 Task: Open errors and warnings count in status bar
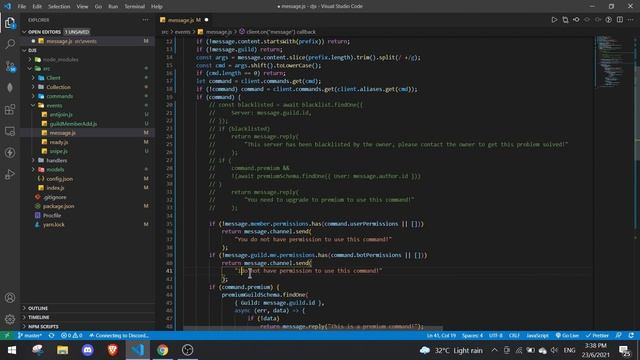click(x=71, y=336)
